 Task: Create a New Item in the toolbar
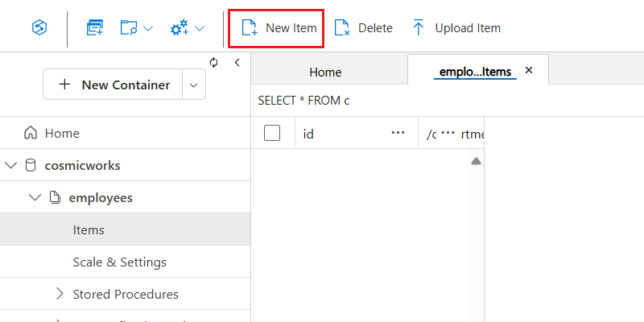[x=279, y=28]
